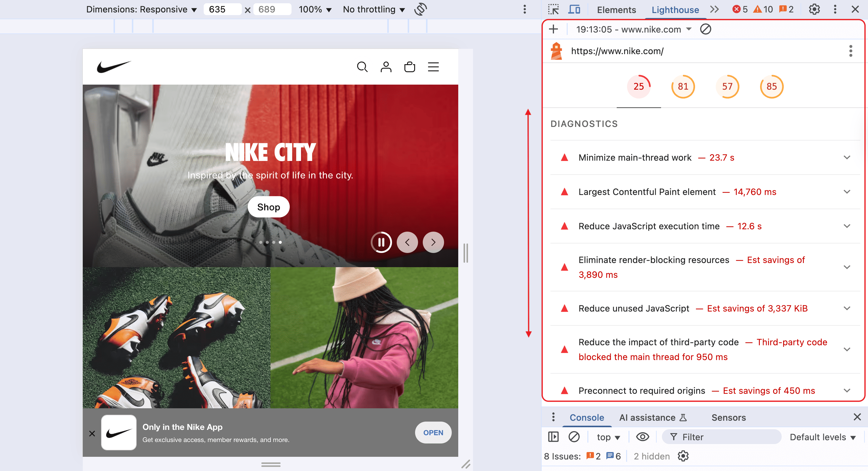Viewport: 868px width, 471px height.
Task: Open the Sensors tab
Action: pos(728,417)
